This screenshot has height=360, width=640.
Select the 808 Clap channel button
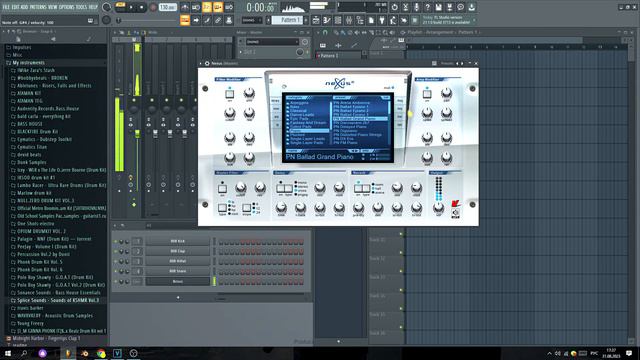178,251
